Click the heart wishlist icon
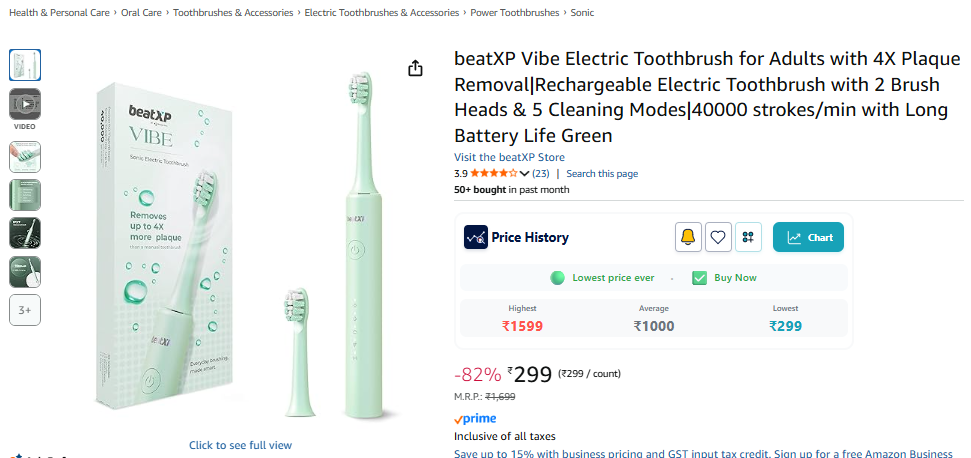 click(718, 237)
